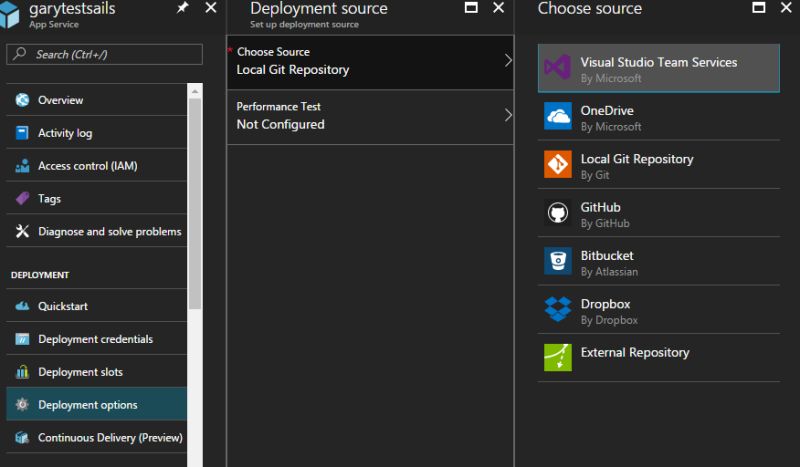Click the Deployment options gear icon
This screenshot has height=467, width=800.
pos(22,404)
